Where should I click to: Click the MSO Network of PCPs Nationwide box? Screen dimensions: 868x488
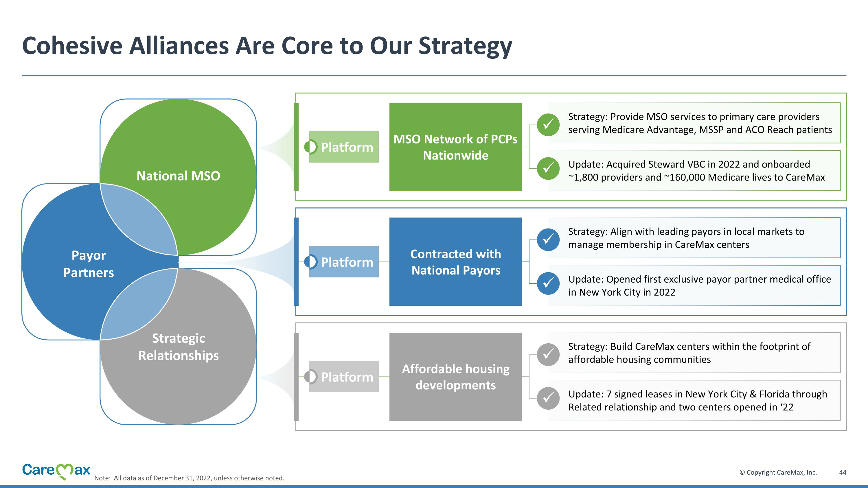pos(455,147)
